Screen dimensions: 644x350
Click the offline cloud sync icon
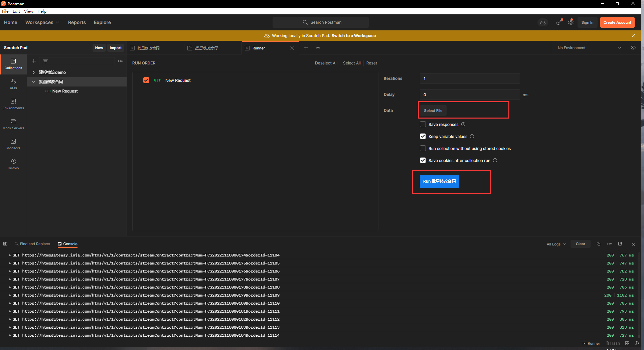point(543,22)
